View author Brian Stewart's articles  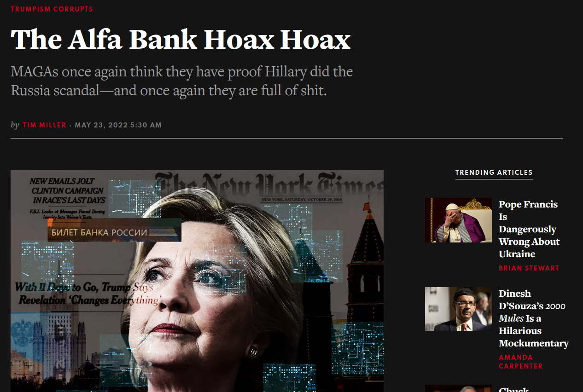point(529,268)
